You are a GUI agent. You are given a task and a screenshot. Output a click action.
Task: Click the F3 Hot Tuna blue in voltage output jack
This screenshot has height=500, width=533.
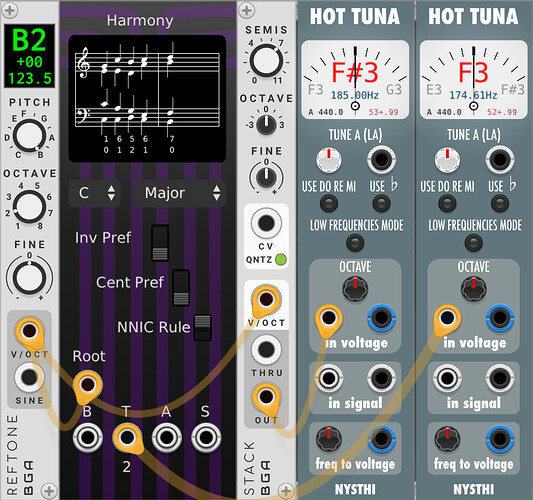coord(500,318)
